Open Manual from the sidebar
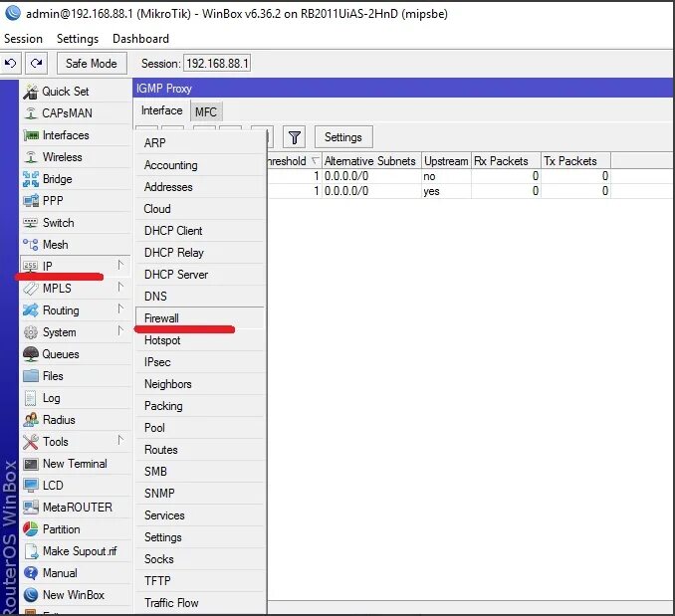The width and height of the screenshot is (675, 616). pyautogui.click(x=76, y=573)
